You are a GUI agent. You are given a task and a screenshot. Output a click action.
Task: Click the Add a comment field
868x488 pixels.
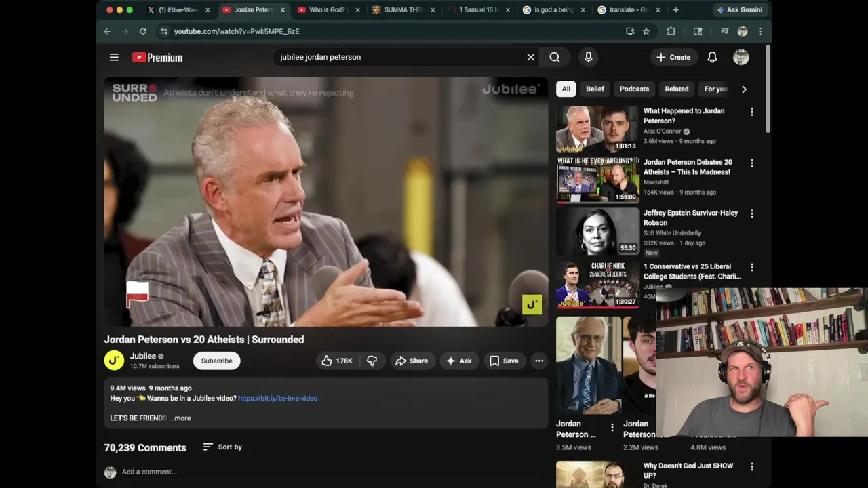tap(330, 472)
